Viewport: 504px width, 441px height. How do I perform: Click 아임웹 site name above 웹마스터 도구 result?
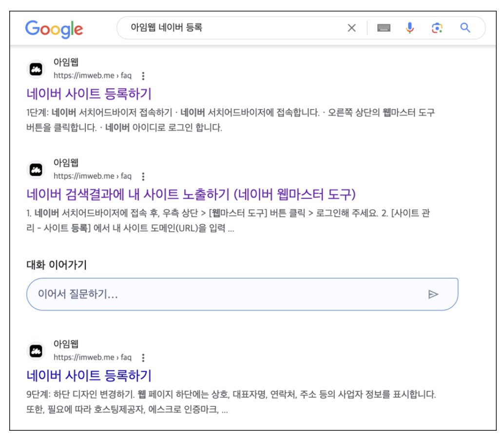[66, 163]
